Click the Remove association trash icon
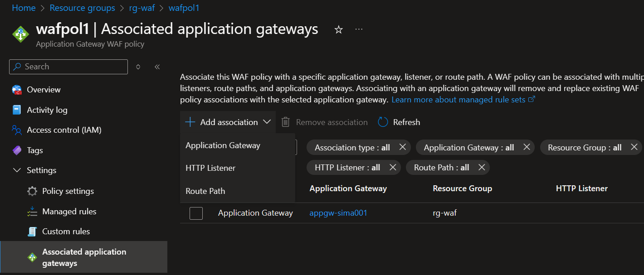This screenshot has width=644, height=275. (286, 122)
